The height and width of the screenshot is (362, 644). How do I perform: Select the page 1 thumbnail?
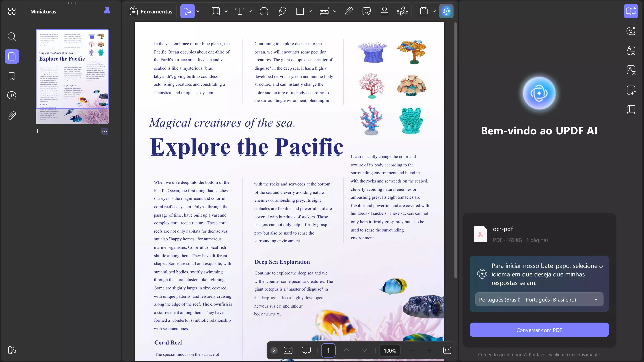click(x=72, y=77)
